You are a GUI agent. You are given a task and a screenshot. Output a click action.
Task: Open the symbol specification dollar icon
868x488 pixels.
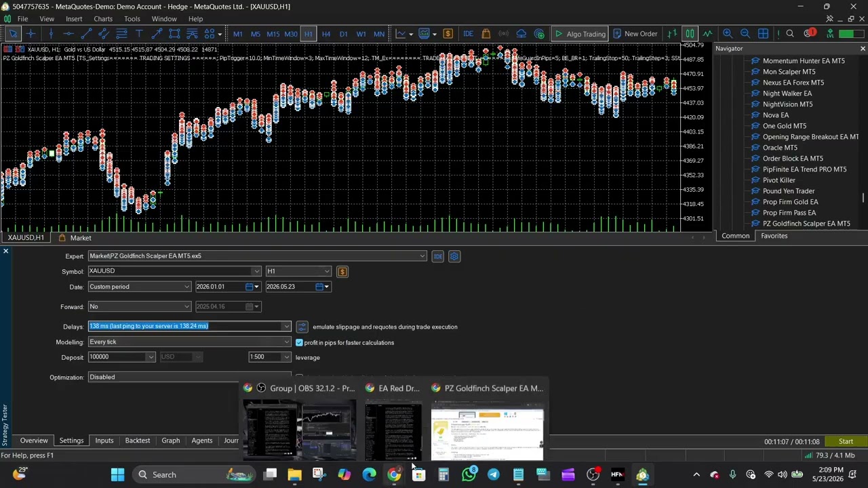(342, 272)
